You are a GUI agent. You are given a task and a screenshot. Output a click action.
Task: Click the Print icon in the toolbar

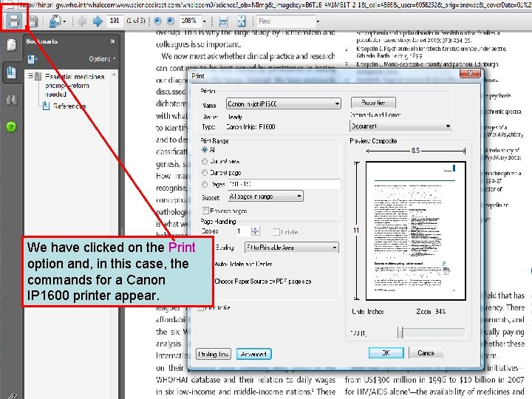(13, 21)
